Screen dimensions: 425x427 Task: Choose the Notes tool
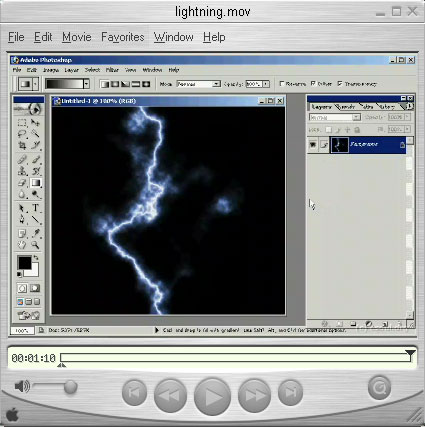22,233
